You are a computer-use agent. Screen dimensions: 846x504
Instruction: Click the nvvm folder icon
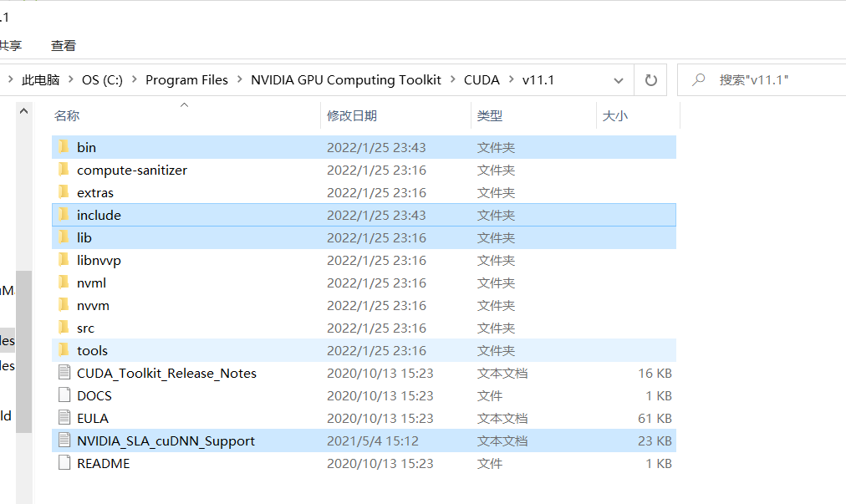click(64, 305)
